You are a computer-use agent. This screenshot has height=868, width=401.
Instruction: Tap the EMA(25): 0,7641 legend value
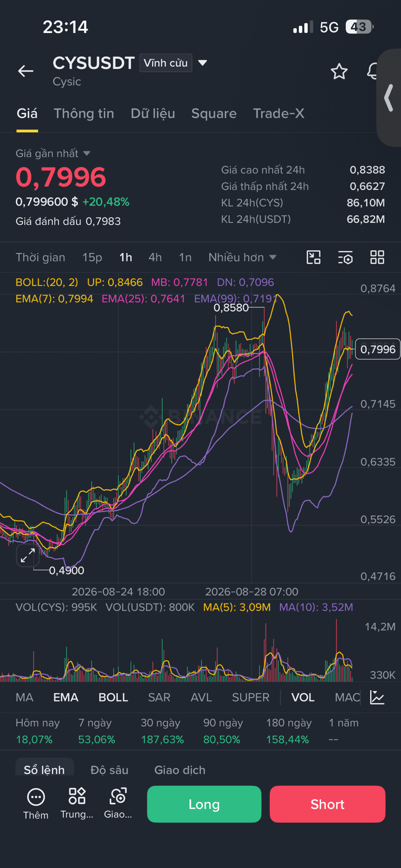tap(143, 299)
